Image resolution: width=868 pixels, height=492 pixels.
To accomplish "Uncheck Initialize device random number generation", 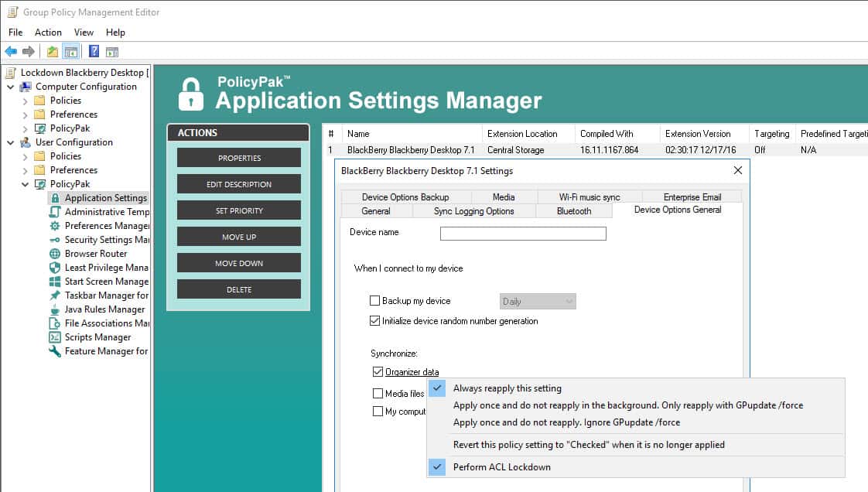I will click(x=374, y=320).
